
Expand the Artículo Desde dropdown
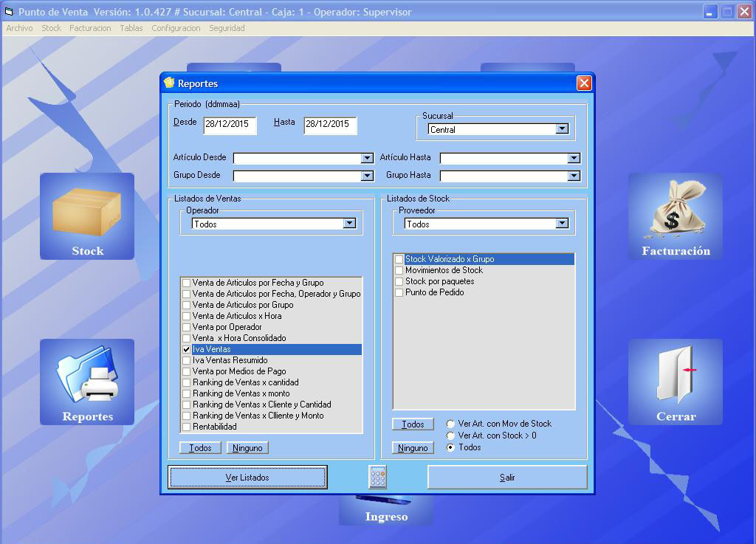pyautogui.click(x=367, y=158)
